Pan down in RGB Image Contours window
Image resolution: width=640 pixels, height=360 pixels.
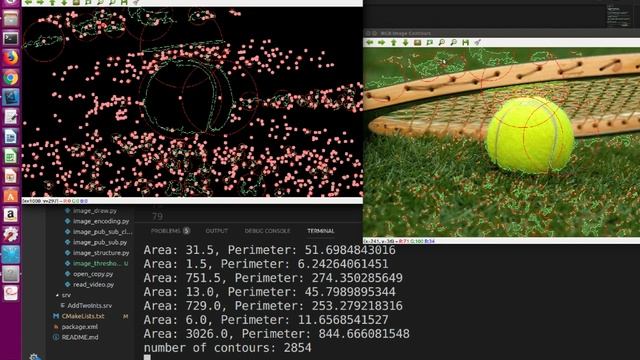coord(405,42)
